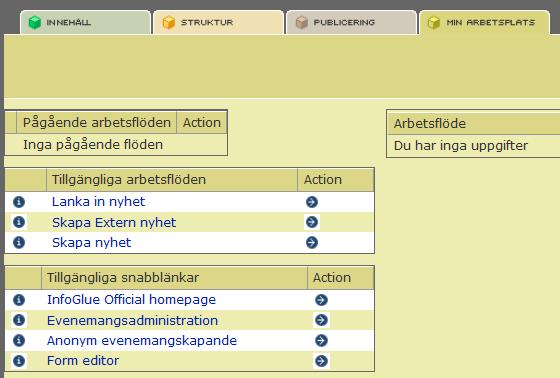
Task: Launch Form editor via arrow icon
Action: 321,361
